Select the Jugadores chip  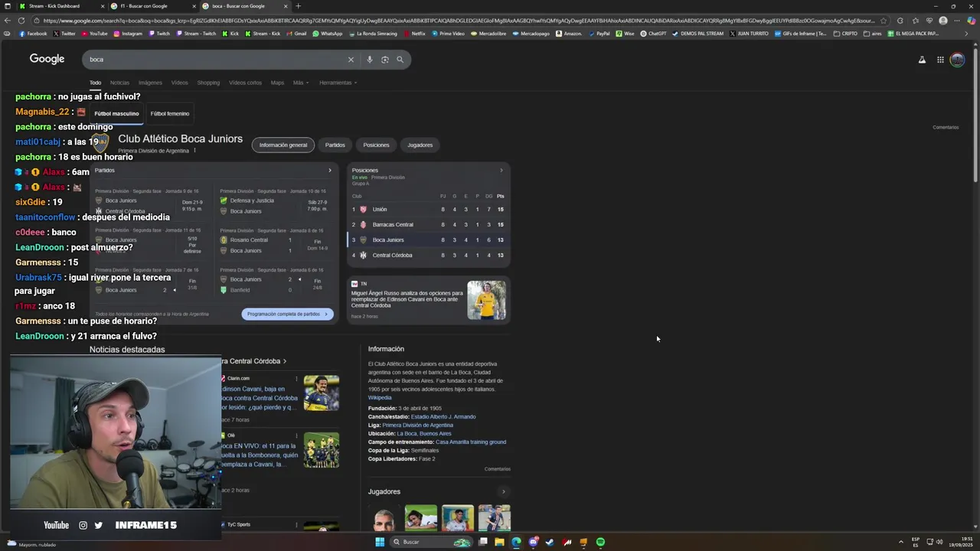pos(420,145)
